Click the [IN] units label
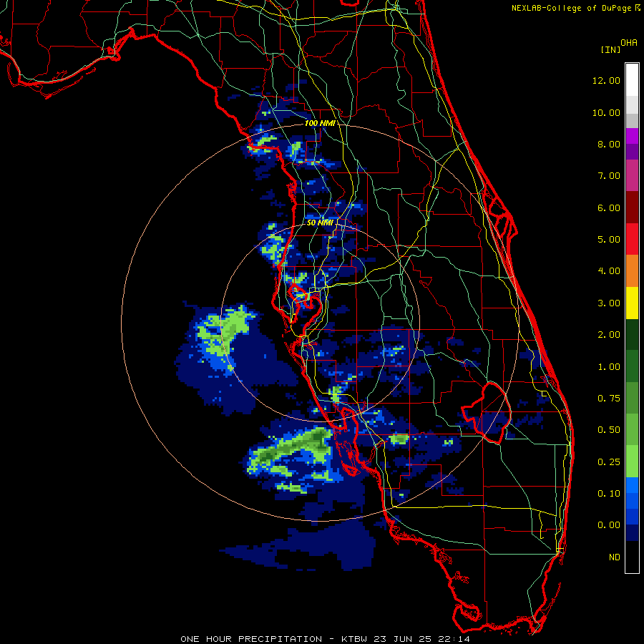 pos(610,49)
